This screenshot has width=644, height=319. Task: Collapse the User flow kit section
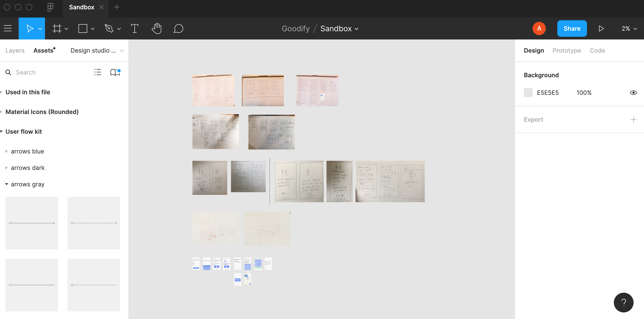[x=2, y=132]
